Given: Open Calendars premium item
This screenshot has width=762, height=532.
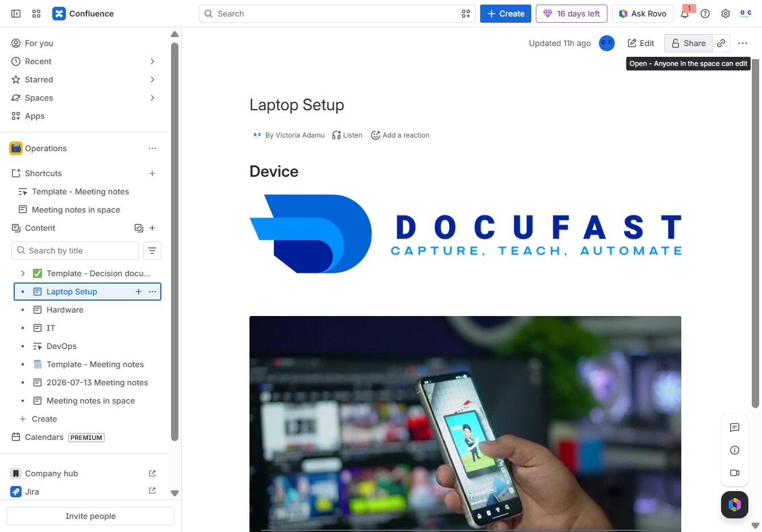Looking at the screenshot, I should click(x=58, y=437).
